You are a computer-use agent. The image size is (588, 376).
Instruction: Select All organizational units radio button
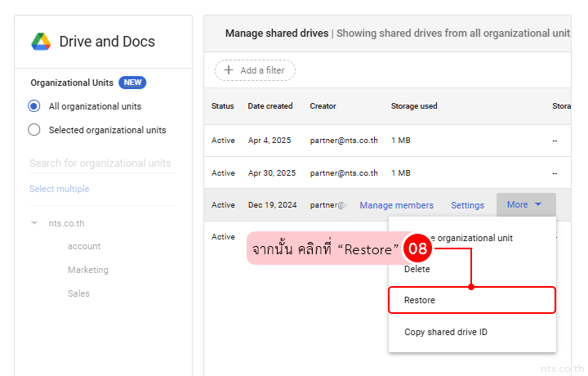click(x=34, y=106)
